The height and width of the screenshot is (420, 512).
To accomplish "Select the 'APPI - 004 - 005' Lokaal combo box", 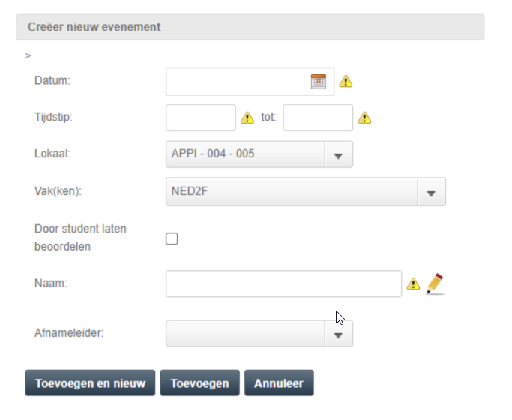I will click(x=259, y=154).
